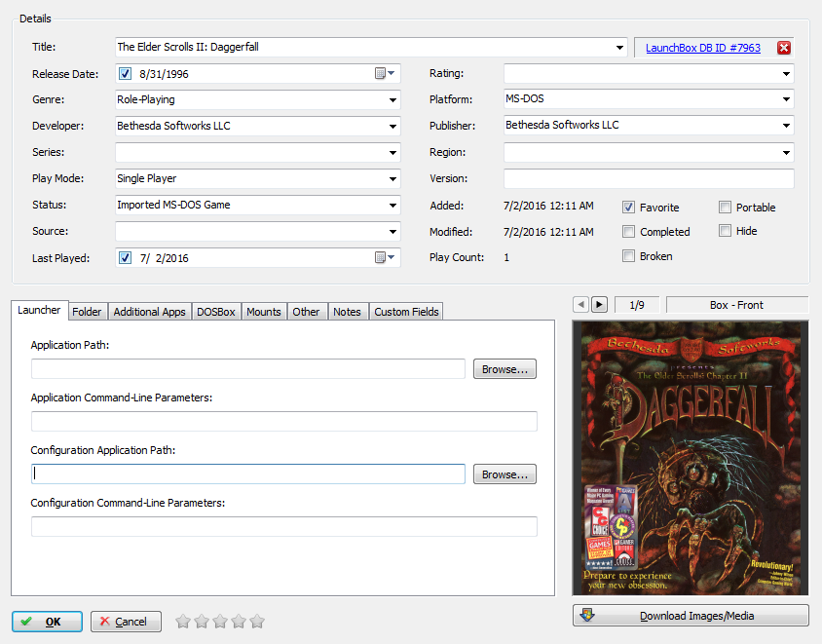The width and height of the screenshot is (822, 644).
Task: Open the Developer dropdown
Action: pyautogui.click(x=392, y=126)
